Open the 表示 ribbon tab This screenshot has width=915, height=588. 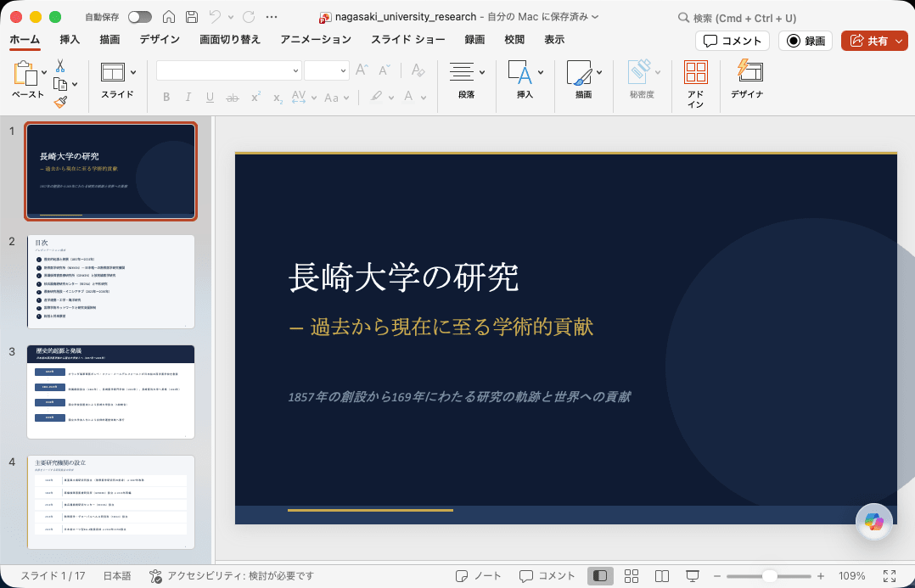point(553,40)
